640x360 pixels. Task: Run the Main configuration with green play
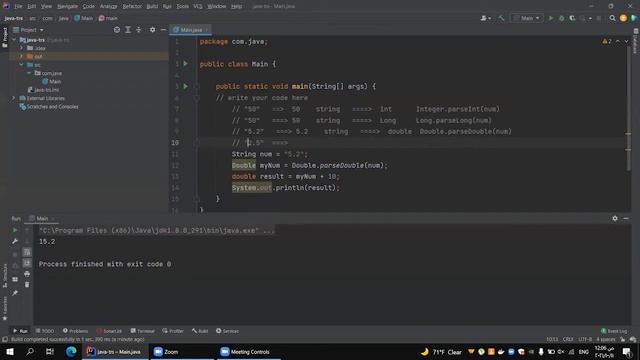click(x=551, y=18)
